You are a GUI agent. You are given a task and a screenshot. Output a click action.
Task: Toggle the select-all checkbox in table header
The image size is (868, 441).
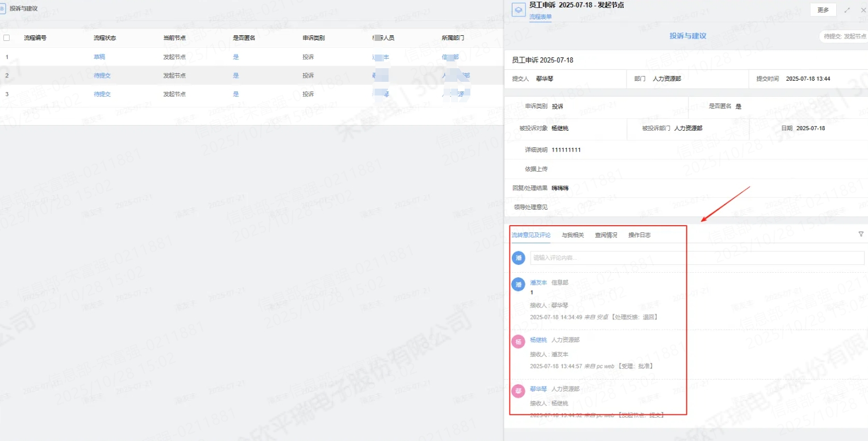click(7, 38)
